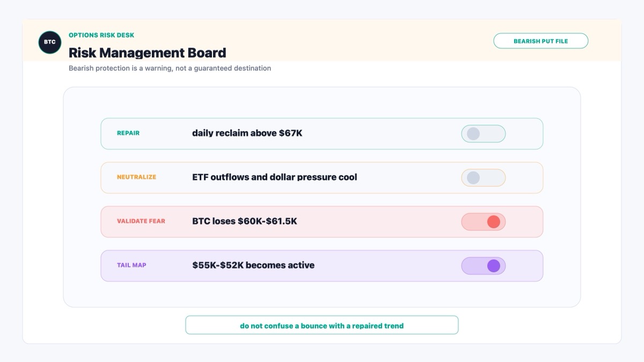Click the bearish protection warning subtitle
644x362 pixels.
(x=170, y=68)
